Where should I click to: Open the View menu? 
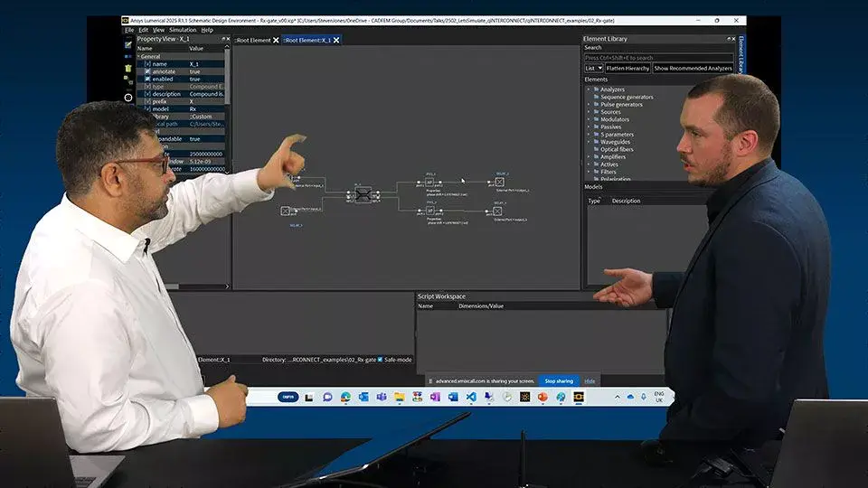(x=158, y=30)
